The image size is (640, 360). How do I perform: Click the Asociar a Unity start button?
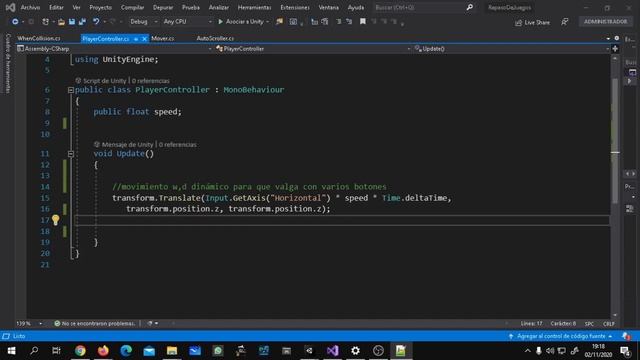coord(241,22)
